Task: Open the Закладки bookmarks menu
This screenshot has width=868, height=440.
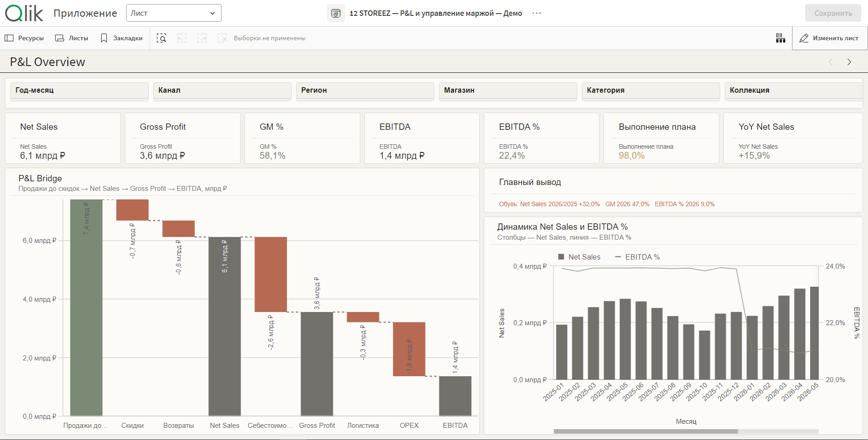Action: [122, 38]
